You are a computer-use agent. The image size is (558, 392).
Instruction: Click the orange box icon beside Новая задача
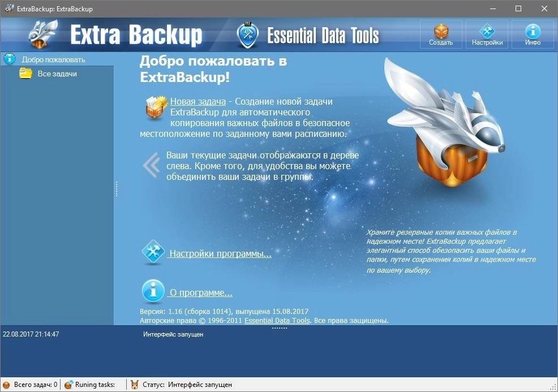(x=156, y=107)
